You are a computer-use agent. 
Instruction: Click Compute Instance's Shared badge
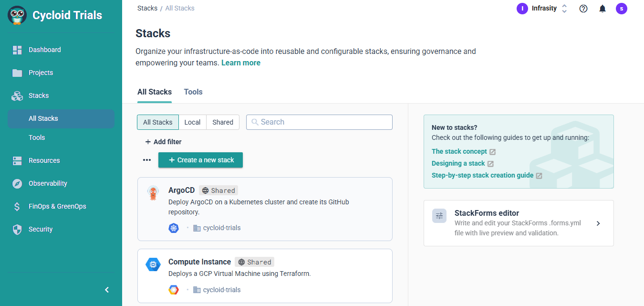pyautogui.click(x=255, y=262)
